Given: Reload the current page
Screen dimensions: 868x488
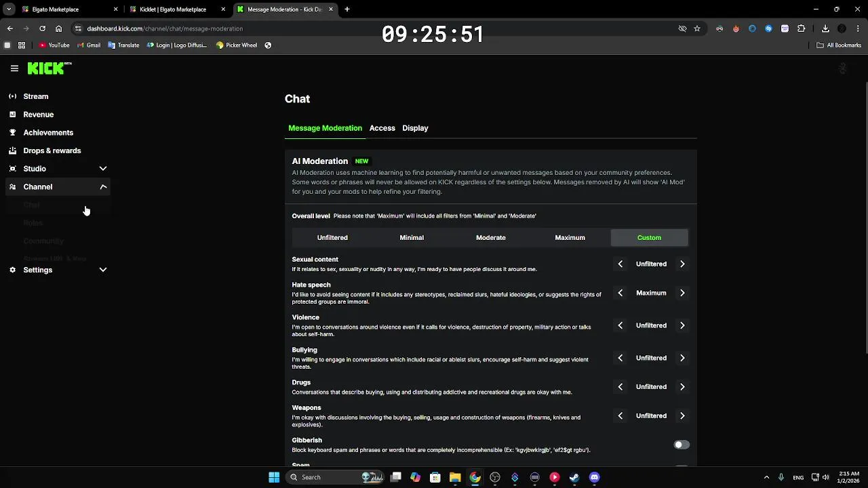Looking at the screenshot, I should coord(42,28).
